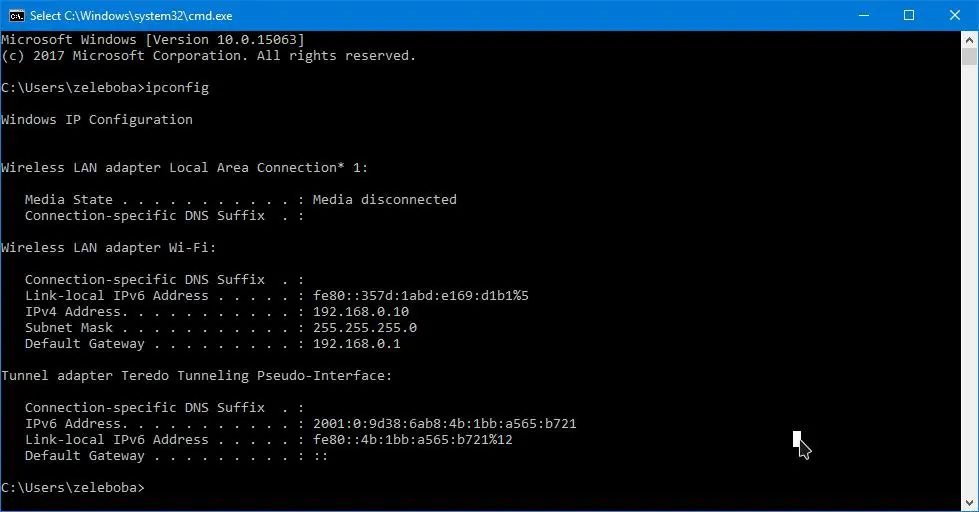Click the empty vertical scrollbar track
This screenshot has width=979, height=512.
click(x=969, y=281)
